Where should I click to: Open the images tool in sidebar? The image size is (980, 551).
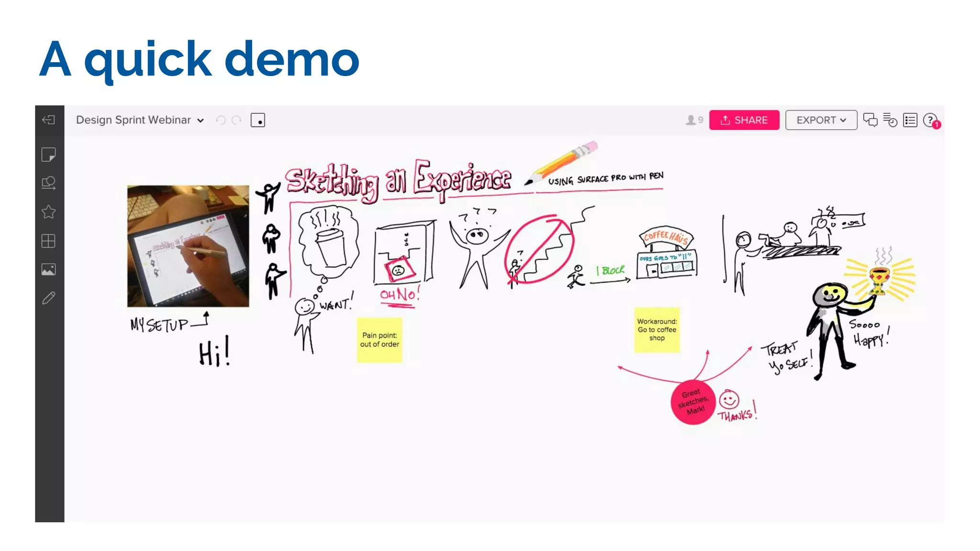click(x=48, y=270)
